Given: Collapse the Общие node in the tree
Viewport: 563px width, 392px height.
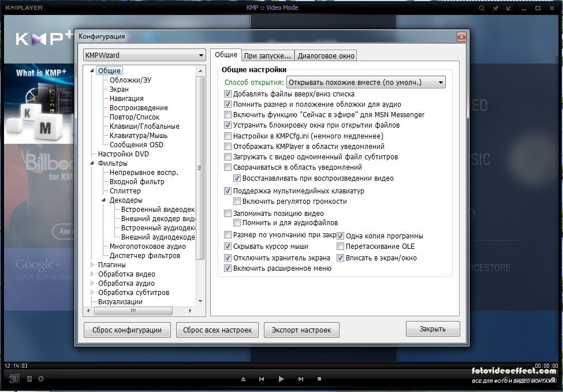Looking at the screenshot, I should tap(92, 71).
